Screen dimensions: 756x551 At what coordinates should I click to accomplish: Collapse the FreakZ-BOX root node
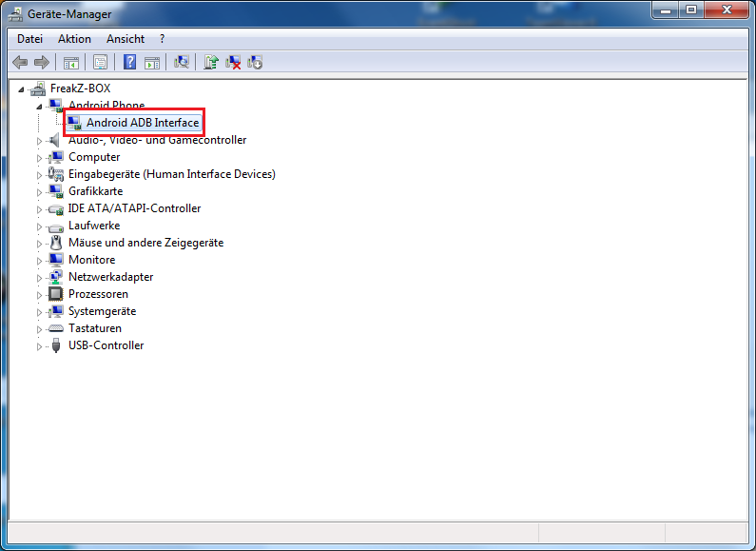coord(21,89)
